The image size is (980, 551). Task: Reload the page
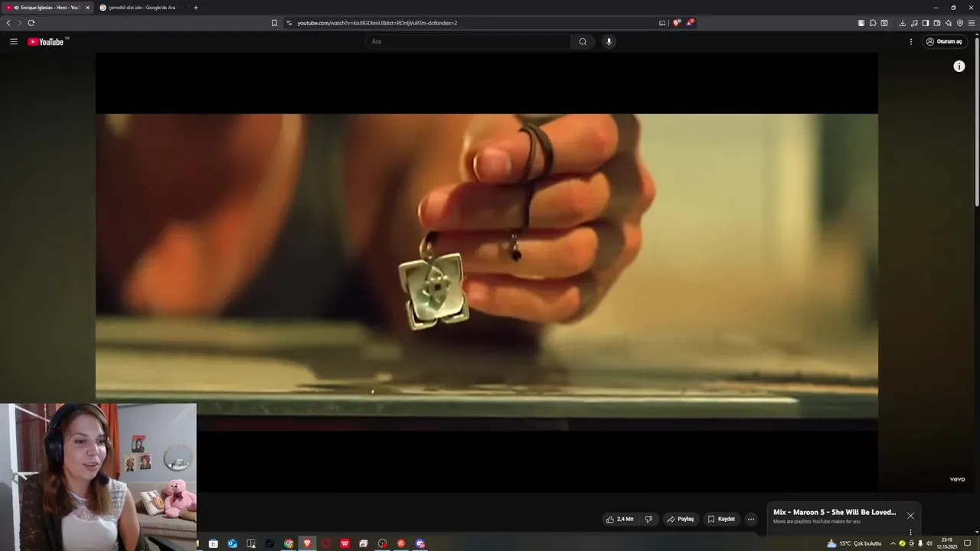pyautogui.click(x=31, y=23)
